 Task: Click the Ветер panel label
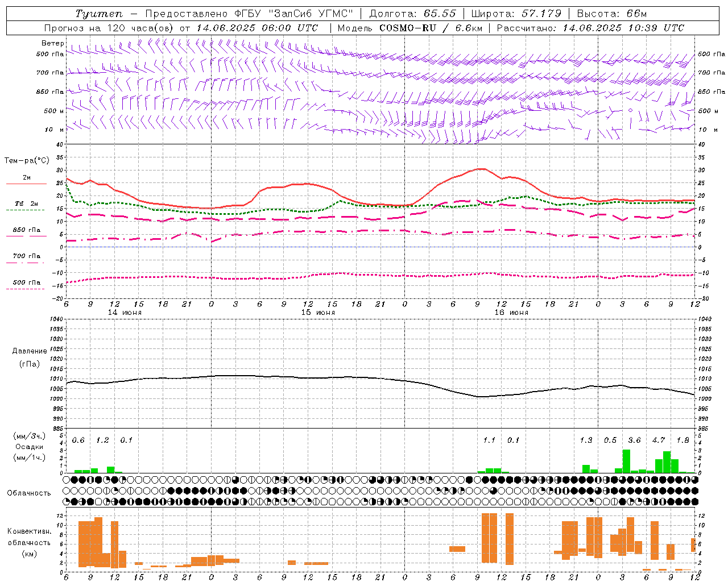[53, 43]
